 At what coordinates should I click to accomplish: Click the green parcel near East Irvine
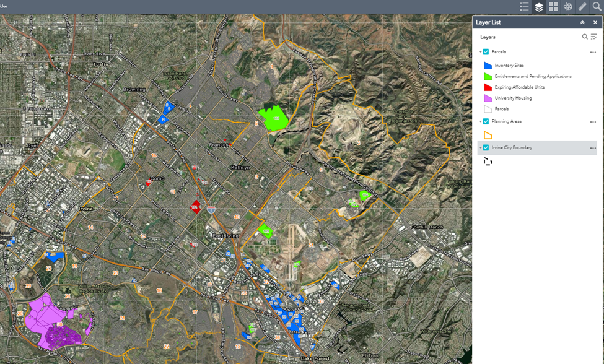pyautogui.click(x=266, y=231)
